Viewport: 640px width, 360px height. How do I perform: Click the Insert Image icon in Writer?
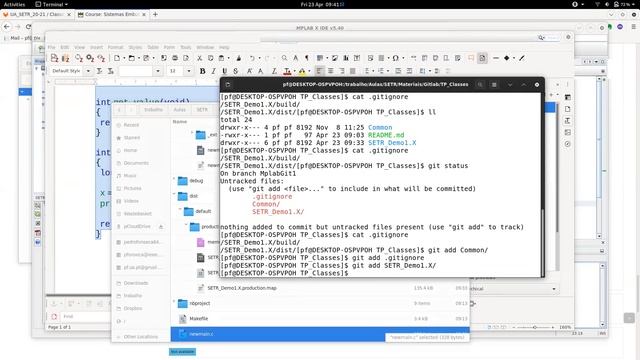coord(335,58)
